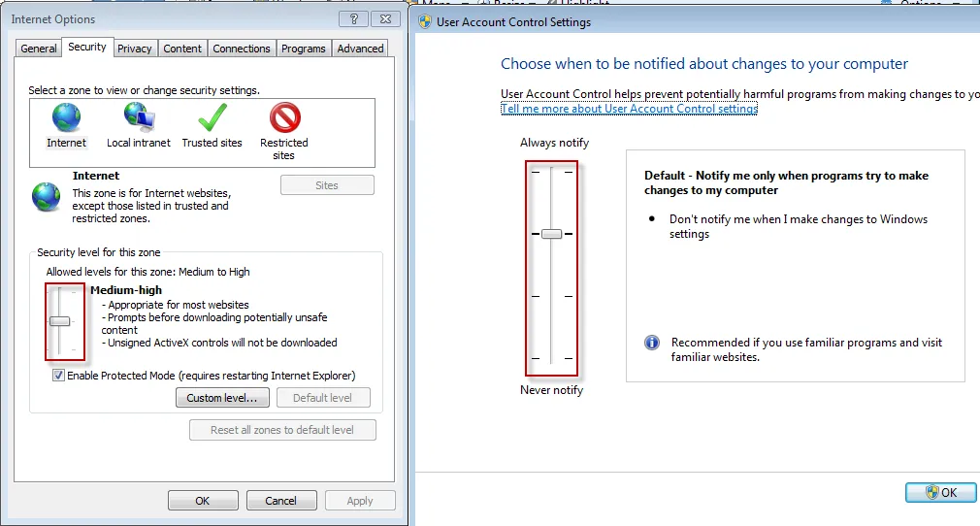The image size is (980, 526).
Task: Click the large globe icon beside Internet zone description
Action: point(47,197)
